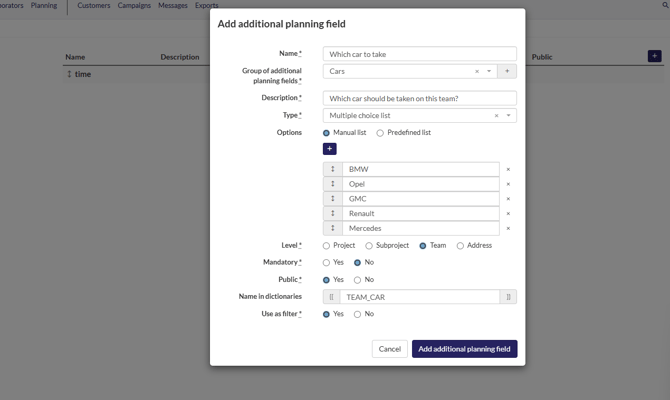Screen dimensions: 670x400
Task: Set Level to Subproject
Action: point(369,246)
